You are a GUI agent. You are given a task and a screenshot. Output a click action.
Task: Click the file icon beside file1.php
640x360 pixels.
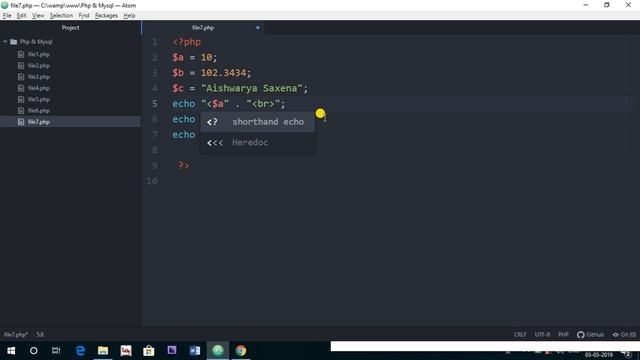click(x=21, y=54)
